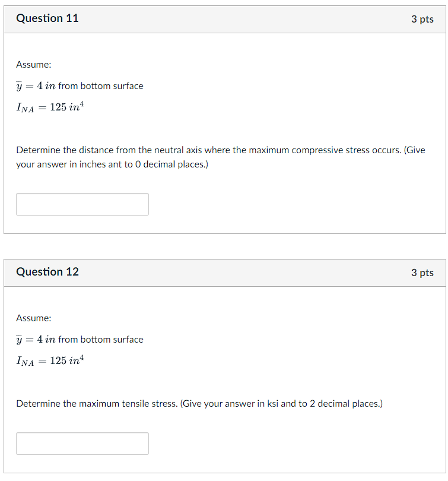The image size is (448, 481).
Task: Click inside the Question 12 answer box
Action: pos(82,443)
